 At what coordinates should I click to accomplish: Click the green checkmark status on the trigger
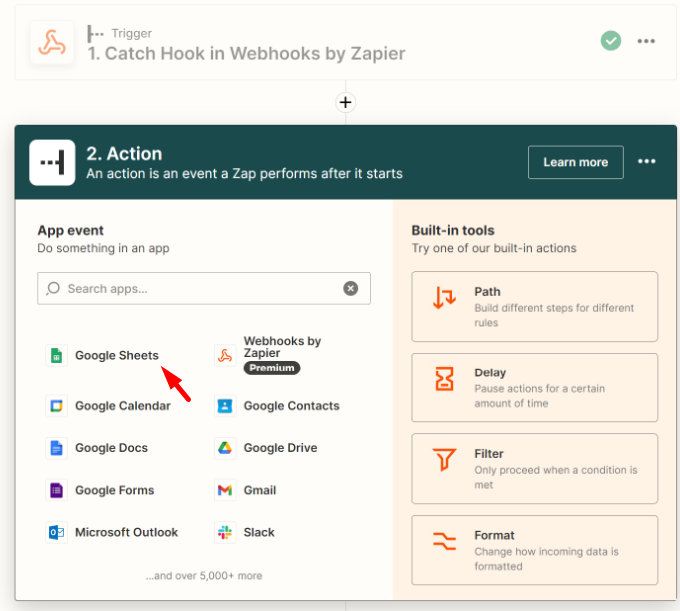click(x=611, y=41)
